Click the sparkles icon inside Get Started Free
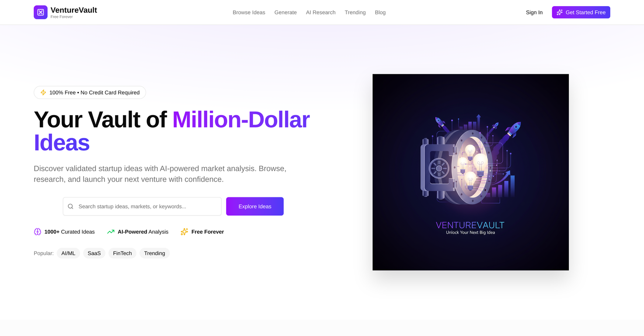644x336 pixels. point(559,12)
